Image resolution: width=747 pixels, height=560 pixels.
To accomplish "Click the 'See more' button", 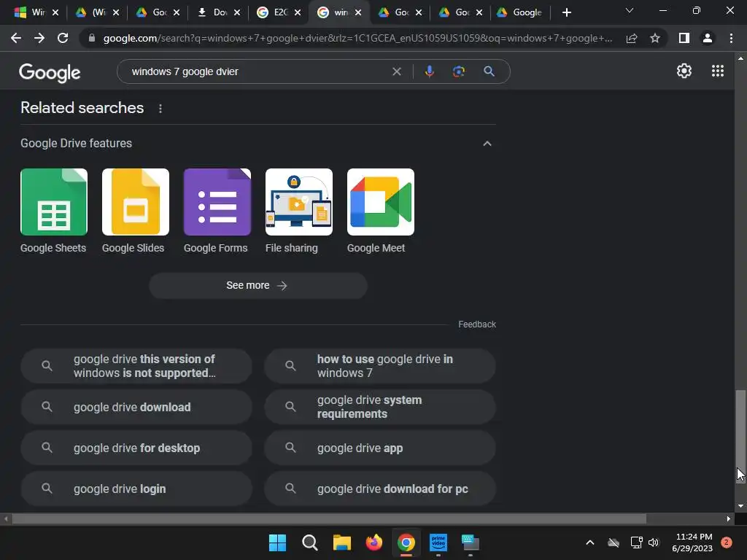I will 258,286.
